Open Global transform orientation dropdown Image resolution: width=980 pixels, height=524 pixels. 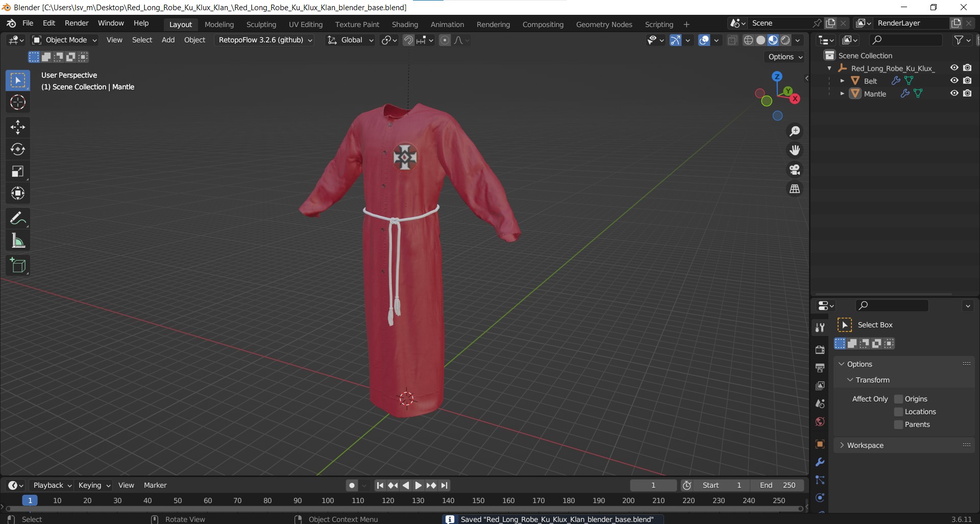click(x=350, y=40)
